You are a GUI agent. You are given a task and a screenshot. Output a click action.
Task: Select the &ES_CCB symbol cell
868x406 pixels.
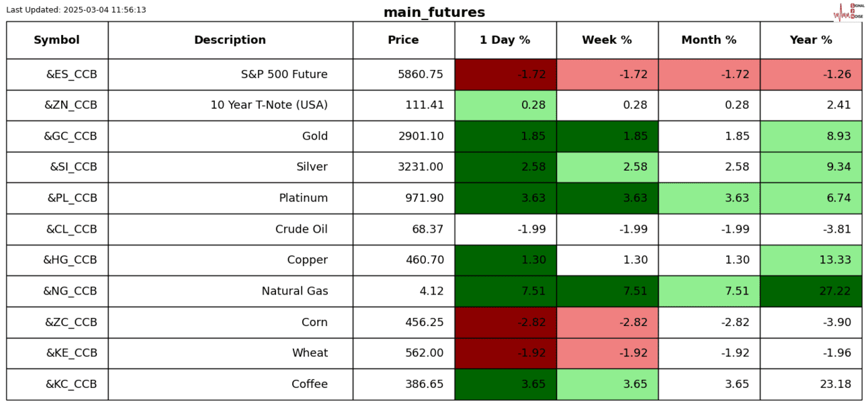[71, 75]
